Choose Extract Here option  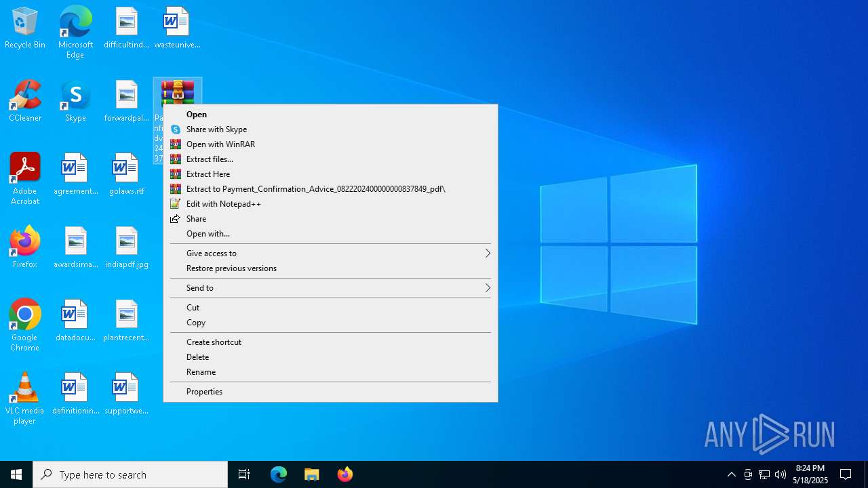click(330, 174)
